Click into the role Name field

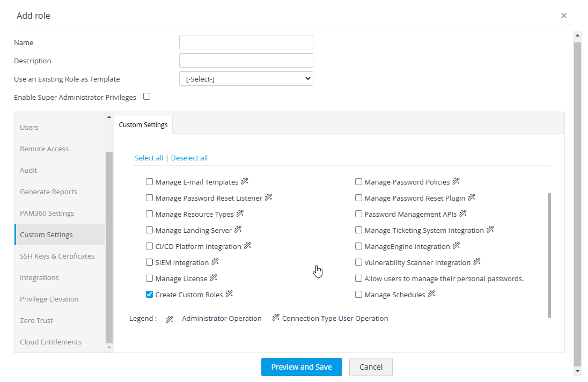pyautogui.click(x=246, y=42)
